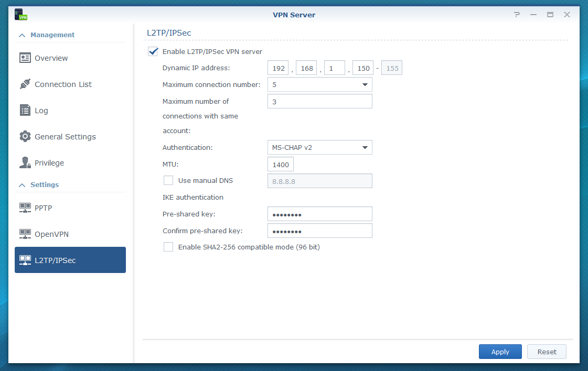Enable SHA2-256 compatible mode checkbox
The height and width of the screenshot is (371, 588).
168,247
